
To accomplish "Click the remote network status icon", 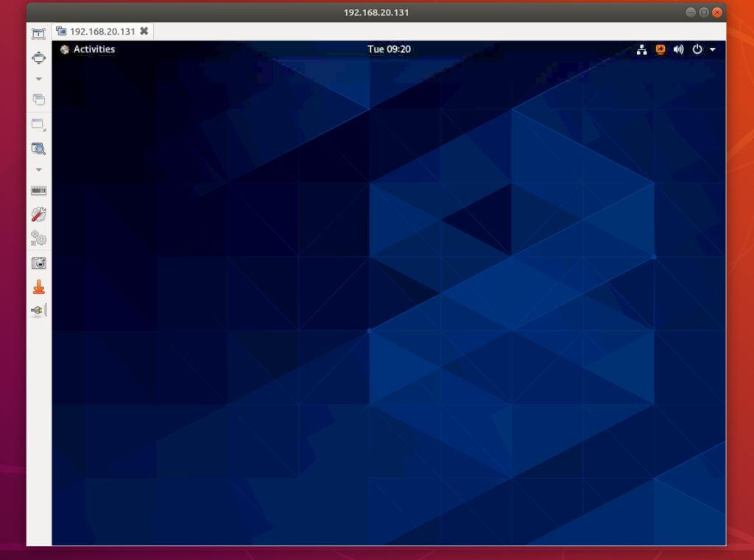I will click(x=641, y=49).
